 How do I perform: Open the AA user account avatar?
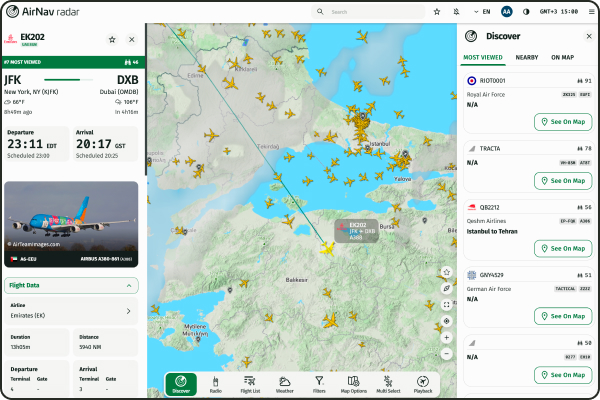507,12
